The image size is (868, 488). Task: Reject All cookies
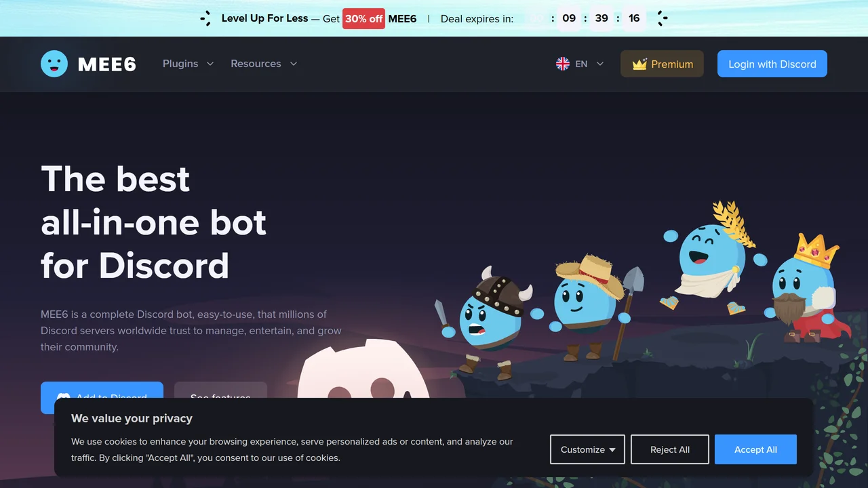(x=670, y=449)
